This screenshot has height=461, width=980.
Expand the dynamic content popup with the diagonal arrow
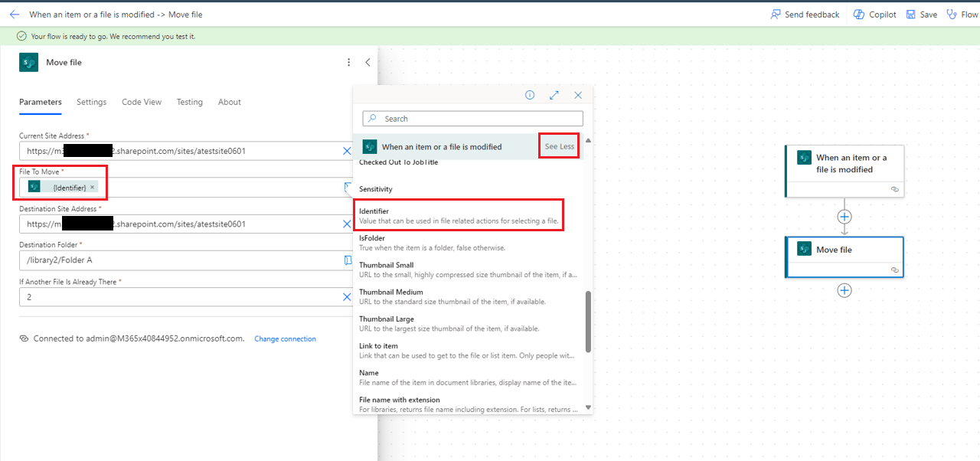554,95
